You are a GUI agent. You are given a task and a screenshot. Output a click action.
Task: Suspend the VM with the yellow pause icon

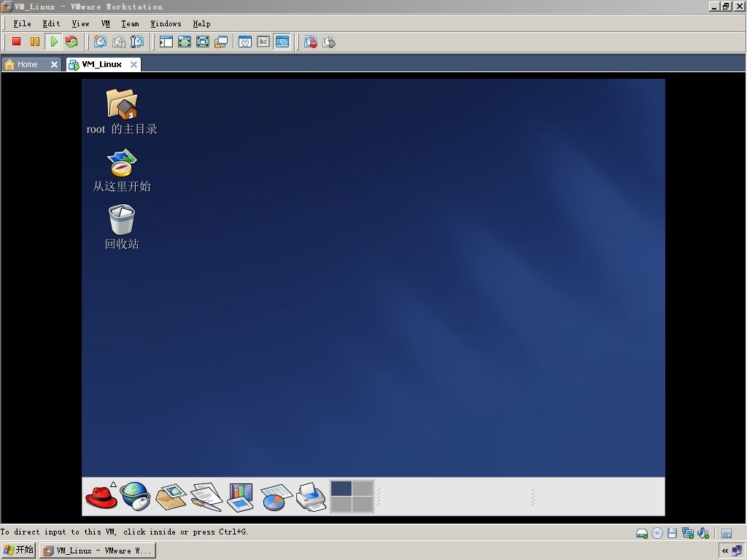tap(35, 42)
